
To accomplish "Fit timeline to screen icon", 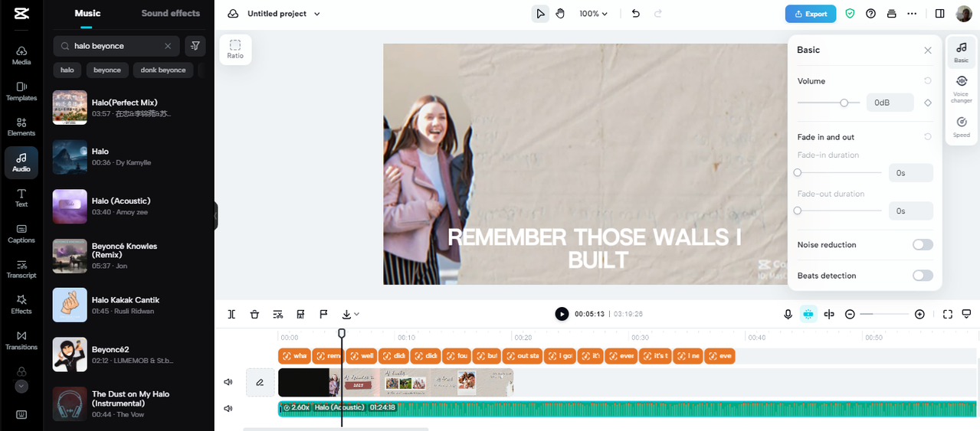I will pyautogui.click(x=948, y=314).
